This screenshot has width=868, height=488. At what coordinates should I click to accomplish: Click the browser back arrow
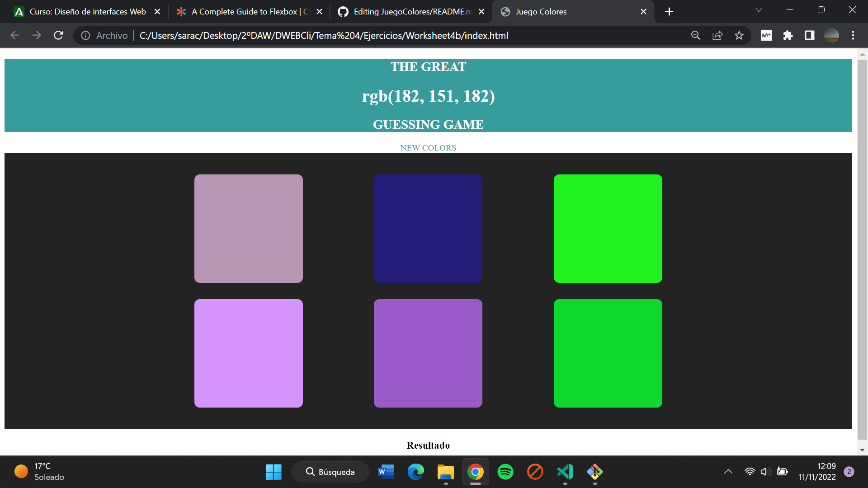[x=15, y=35]
